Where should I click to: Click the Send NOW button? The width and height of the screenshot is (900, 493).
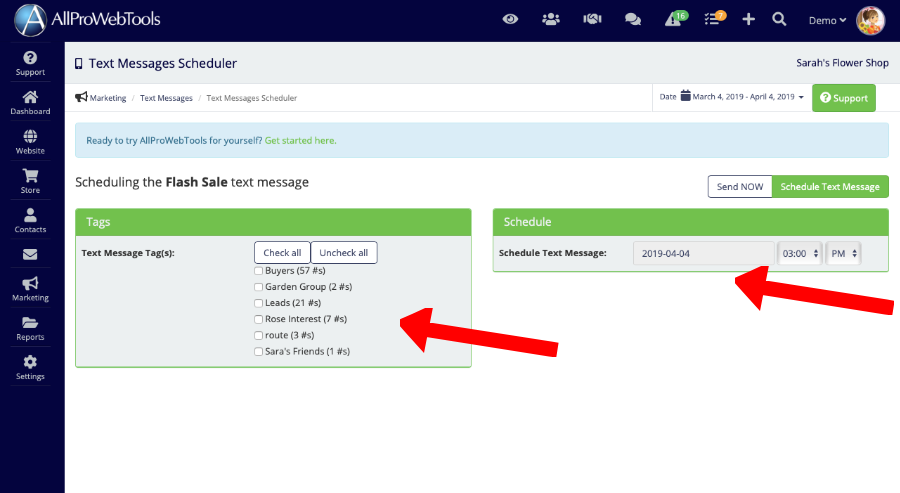[740, 187]
